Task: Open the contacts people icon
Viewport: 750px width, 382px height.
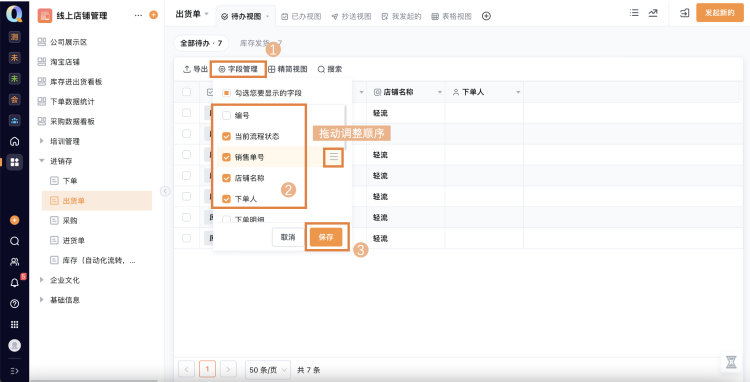Action: click(15, 262)
